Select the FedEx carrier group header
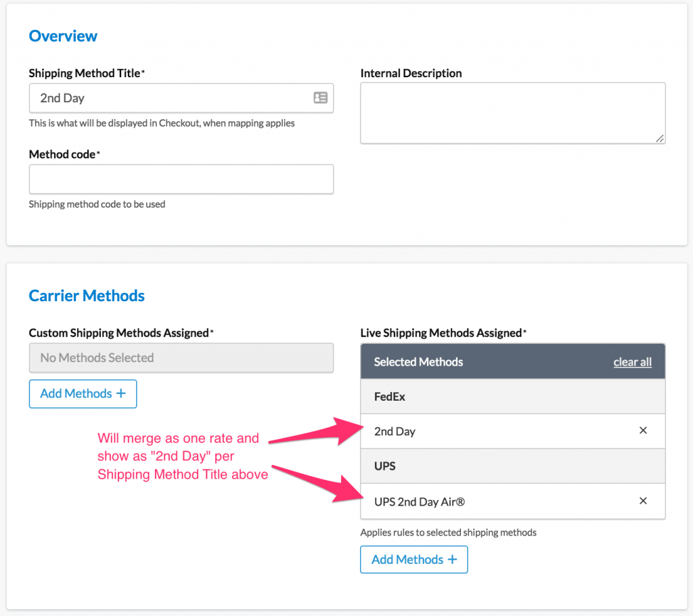 coord(512,397)
